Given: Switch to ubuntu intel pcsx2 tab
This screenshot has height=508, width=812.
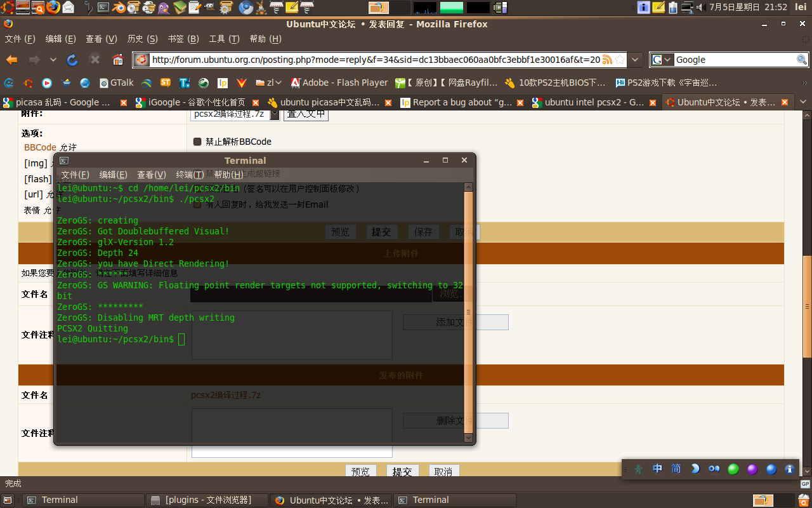Looking at the screenshot, I should pos(594,102).
